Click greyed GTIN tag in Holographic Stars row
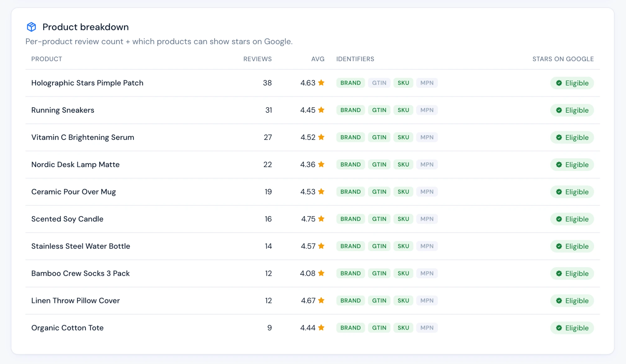 coord(379,83)
